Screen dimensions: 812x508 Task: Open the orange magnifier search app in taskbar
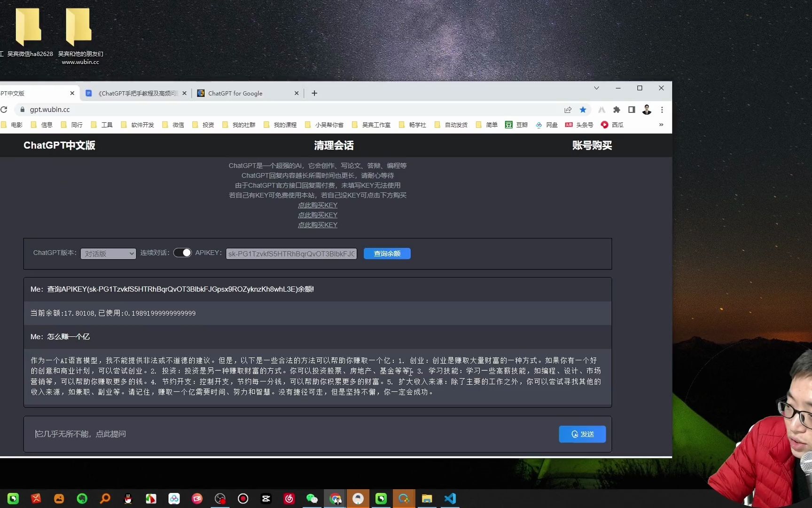(x=105, y=499)
